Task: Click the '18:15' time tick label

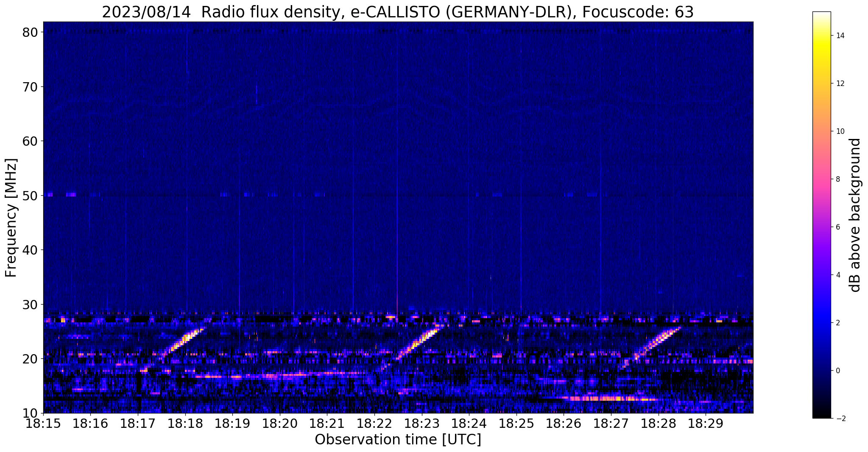Action: pyautogui.click(x=43, y=423)
